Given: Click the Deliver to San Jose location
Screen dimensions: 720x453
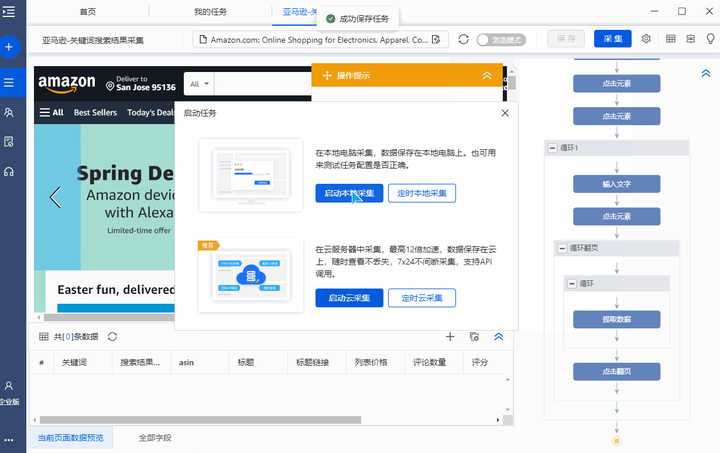Looking at the screenshot, I should tap(141, 83).
